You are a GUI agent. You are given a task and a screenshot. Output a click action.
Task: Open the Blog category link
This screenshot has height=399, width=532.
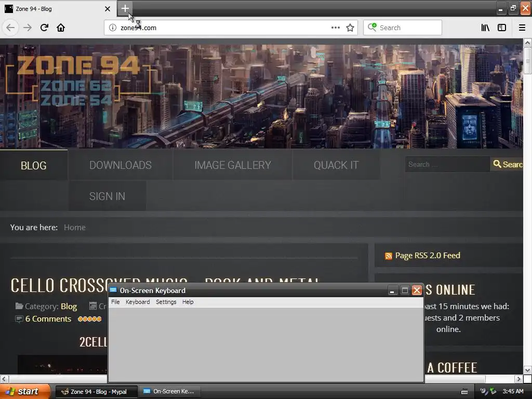click(69, 307)
